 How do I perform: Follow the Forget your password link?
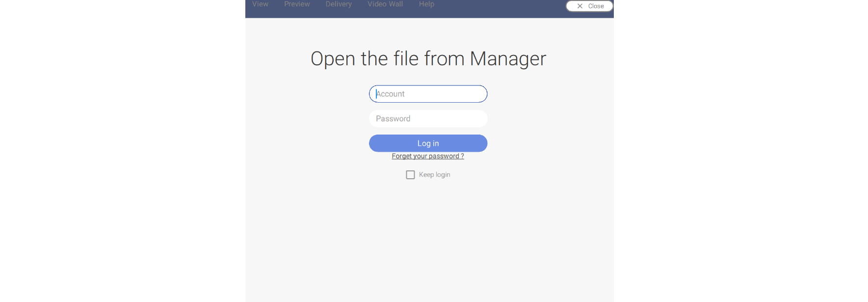tap(427, 156)
